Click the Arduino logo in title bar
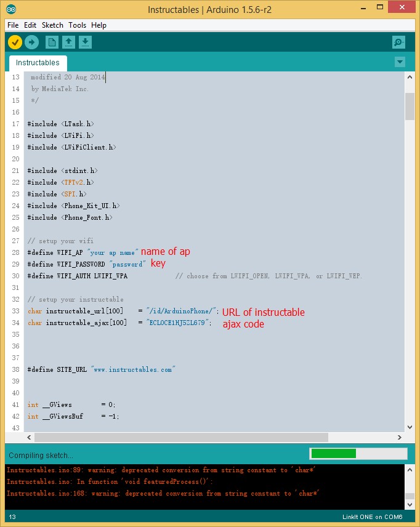Screen dimensions: 420x527 click(10, 9)
